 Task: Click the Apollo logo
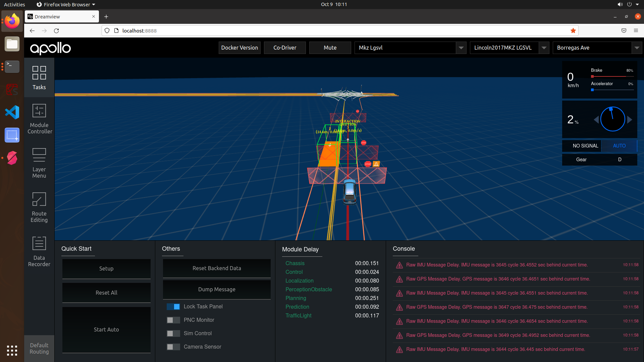50,48
